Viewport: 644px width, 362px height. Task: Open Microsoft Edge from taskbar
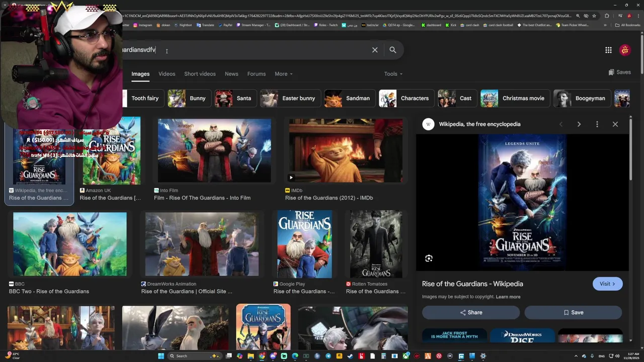pos(295,356)
